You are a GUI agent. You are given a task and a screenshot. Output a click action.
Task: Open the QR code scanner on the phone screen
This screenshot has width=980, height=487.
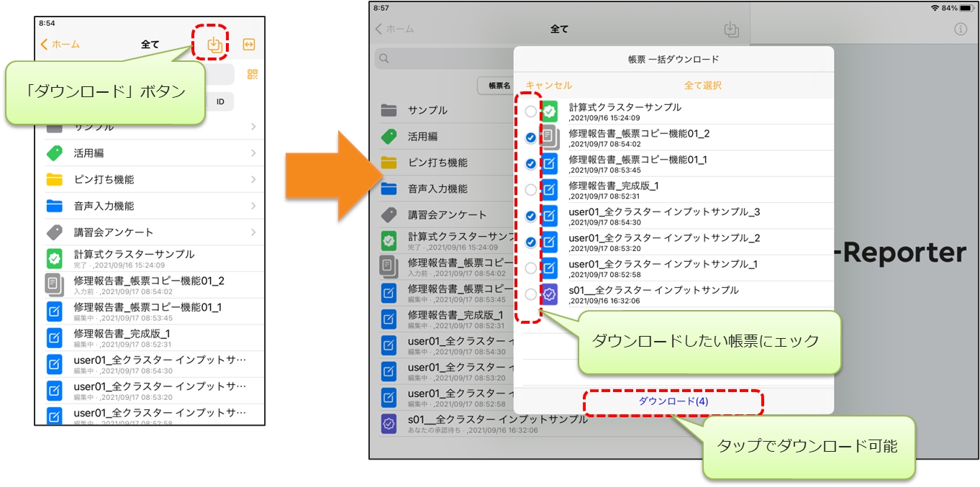pos(252,75)
